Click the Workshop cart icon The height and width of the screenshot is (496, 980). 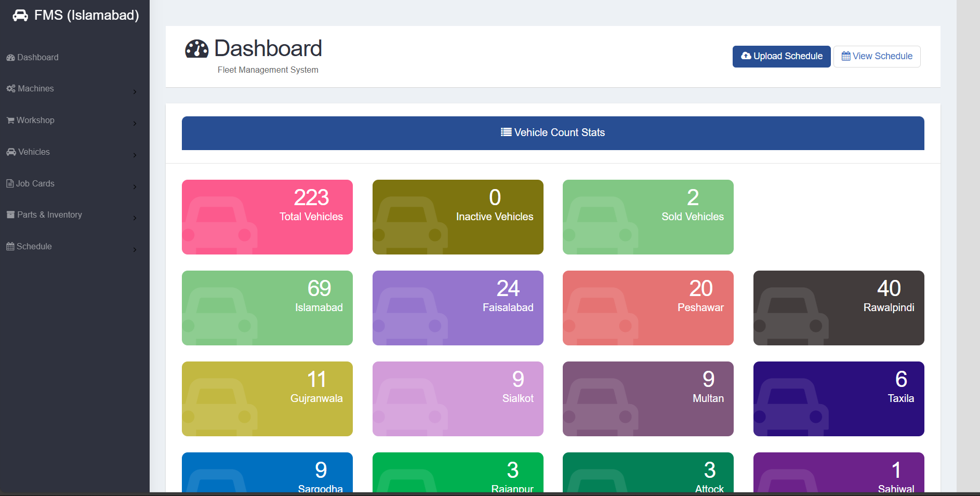click(10, 120)
